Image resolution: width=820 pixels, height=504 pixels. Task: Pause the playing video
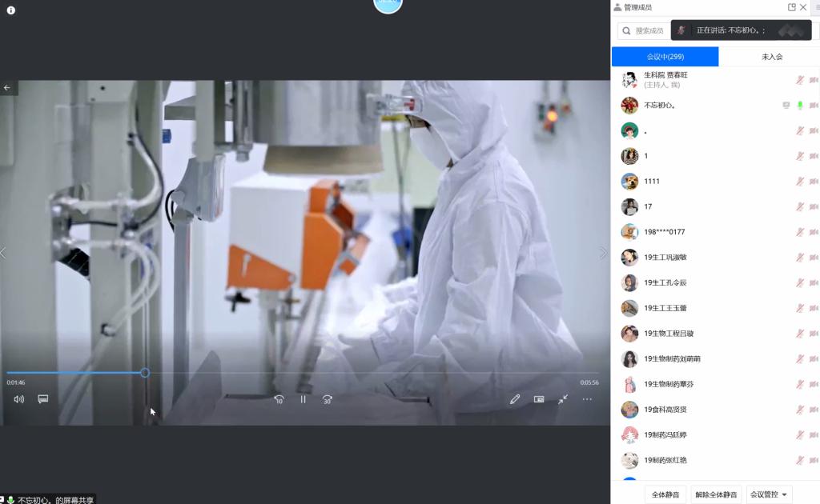(303, 399)
